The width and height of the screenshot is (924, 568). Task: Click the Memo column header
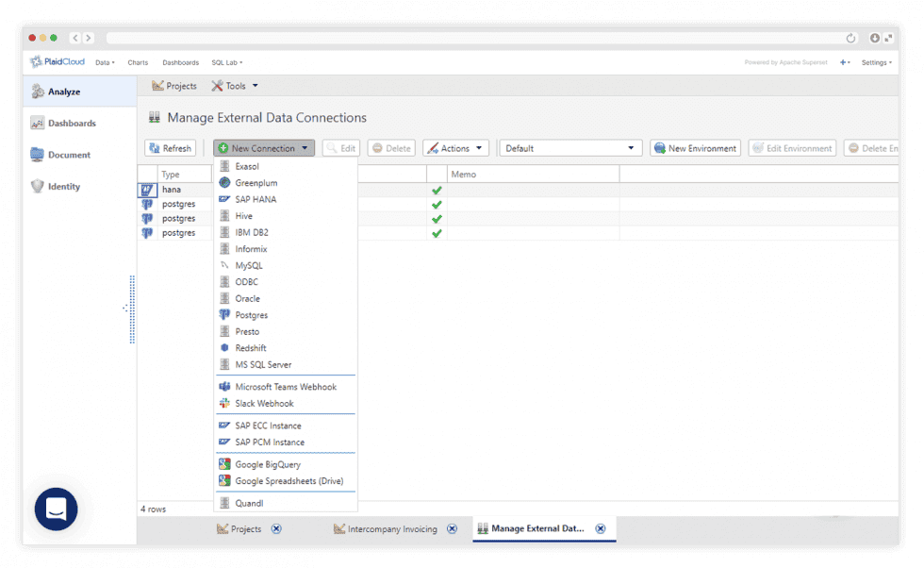[534, 175]
